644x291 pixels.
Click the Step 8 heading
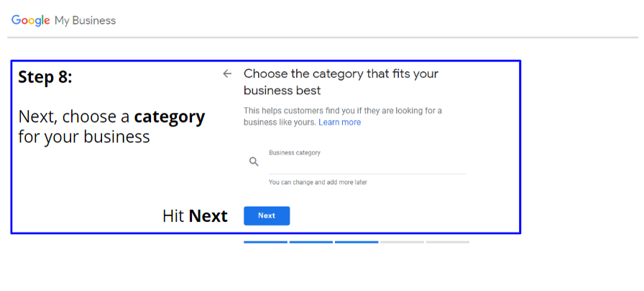click(45, 77)
